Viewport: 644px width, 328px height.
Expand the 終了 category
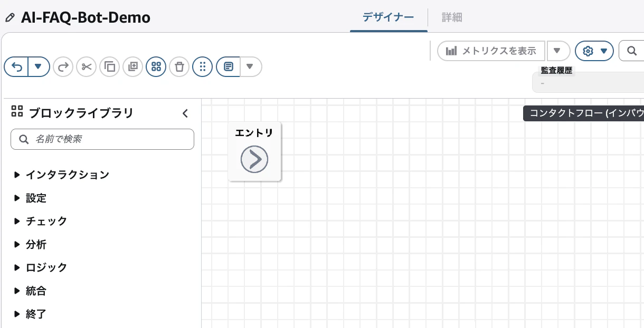31,314
